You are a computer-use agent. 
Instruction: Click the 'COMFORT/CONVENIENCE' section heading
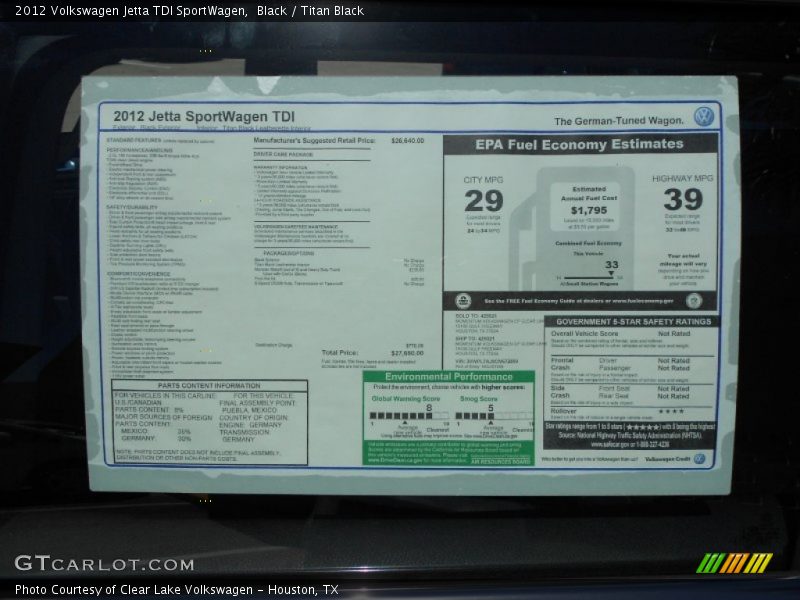[138, 274]
